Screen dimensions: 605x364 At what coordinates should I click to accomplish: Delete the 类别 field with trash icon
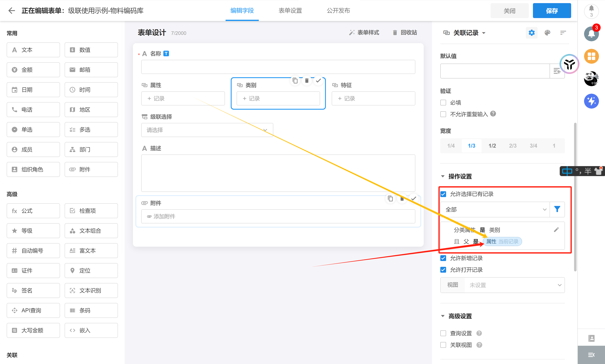307,80
